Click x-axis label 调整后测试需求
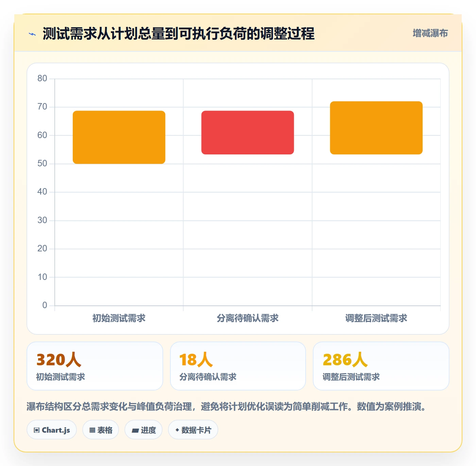The height and width of the screenshot is (466, 476). point(376,318)
